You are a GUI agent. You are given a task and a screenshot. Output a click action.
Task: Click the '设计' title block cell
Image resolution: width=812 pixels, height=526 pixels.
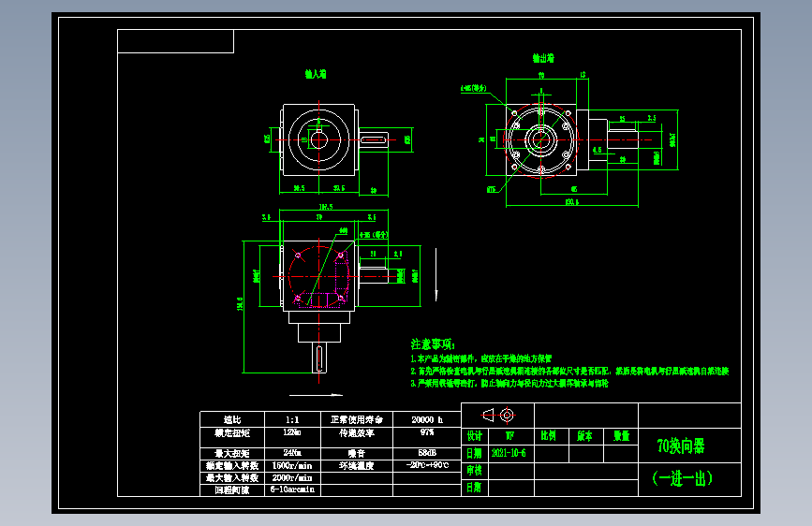(x=474, y=436)
